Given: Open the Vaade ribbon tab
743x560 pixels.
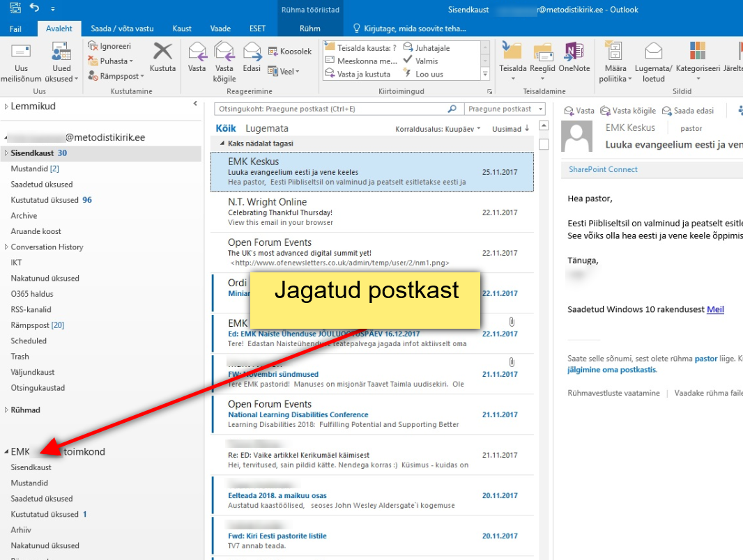Looking at the screenshot, I should [x=220, y=29].
